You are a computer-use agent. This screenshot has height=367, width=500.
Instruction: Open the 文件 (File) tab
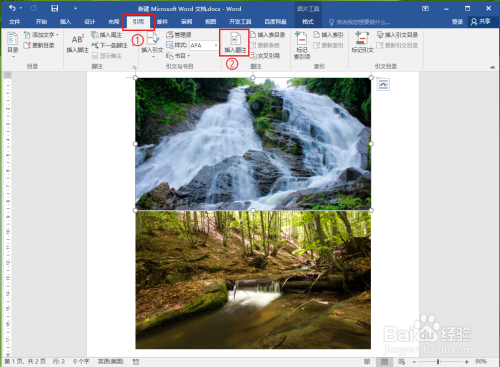14,22
